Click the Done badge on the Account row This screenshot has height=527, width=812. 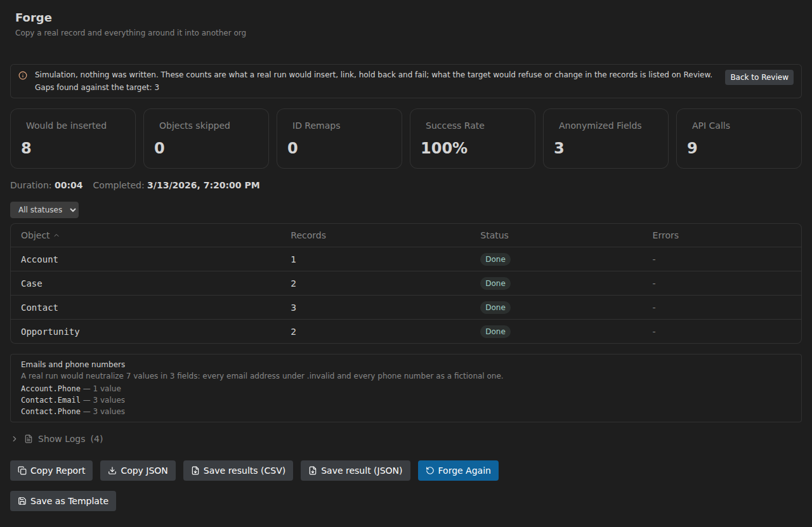[495, 259]
